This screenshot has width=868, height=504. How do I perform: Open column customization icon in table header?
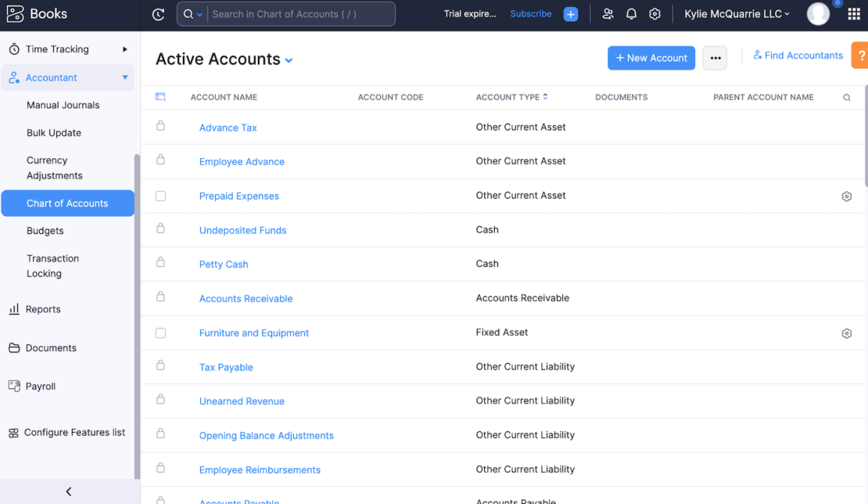tap(161, 96)
